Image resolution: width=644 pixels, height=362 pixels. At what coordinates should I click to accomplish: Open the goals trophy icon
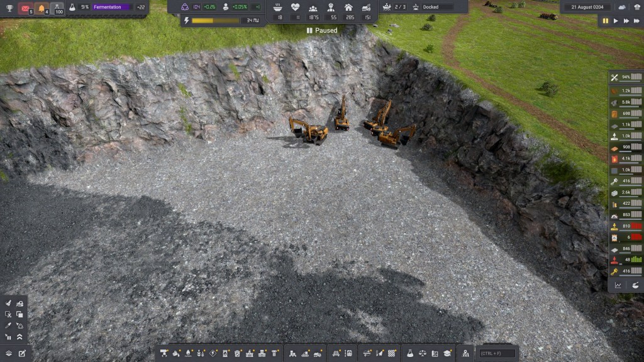[9, 8]
